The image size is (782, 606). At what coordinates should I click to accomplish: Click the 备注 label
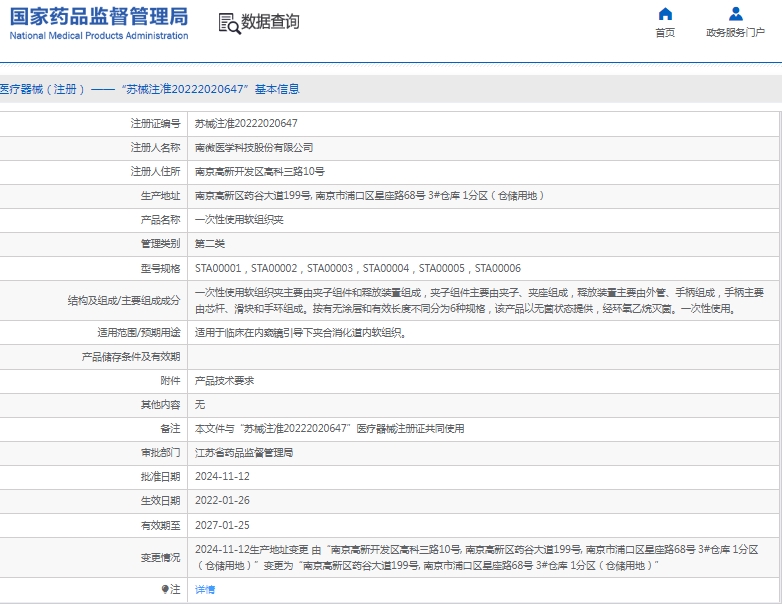[171, 429]
